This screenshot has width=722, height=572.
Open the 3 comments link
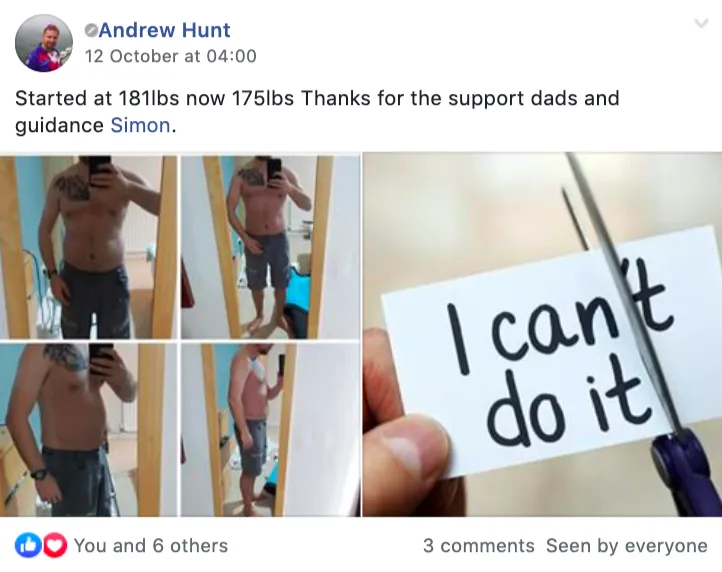(479, 546)
